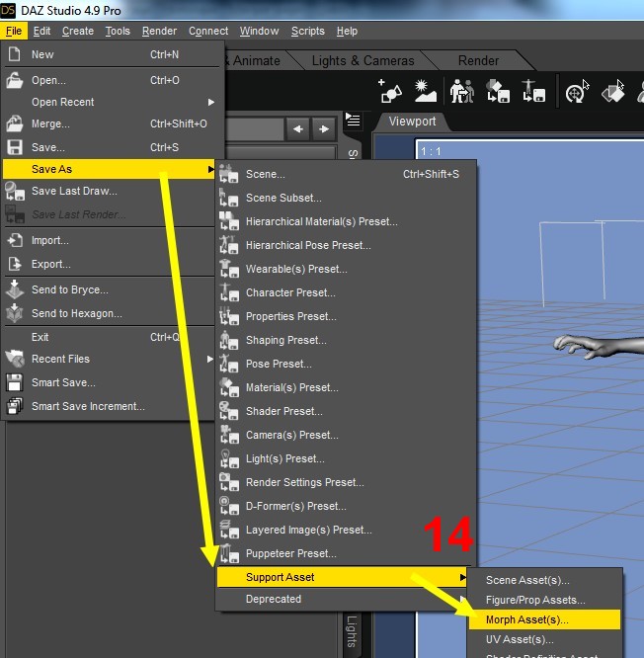Open the Scripts menu

[308, 31]
